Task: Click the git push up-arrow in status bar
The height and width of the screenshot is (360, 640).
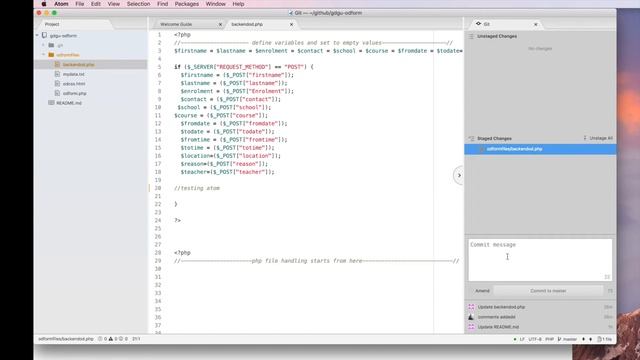Action: pyautogui.click(x=591, y=339)
